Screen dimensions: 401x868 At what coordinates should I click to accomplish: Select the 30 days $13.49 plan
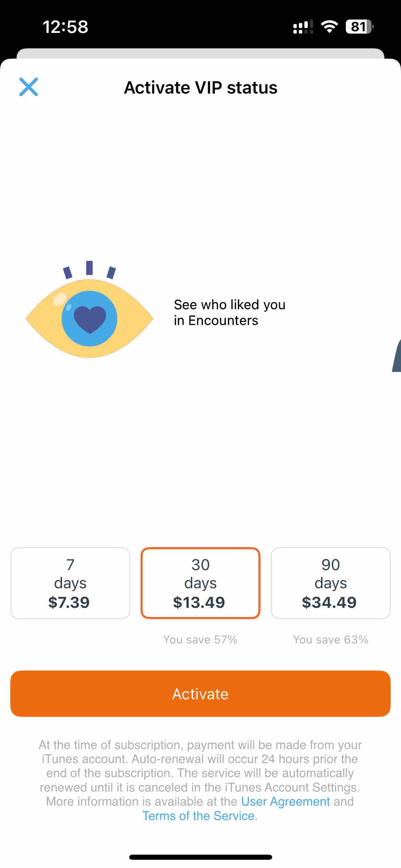[x=200, y=583]
